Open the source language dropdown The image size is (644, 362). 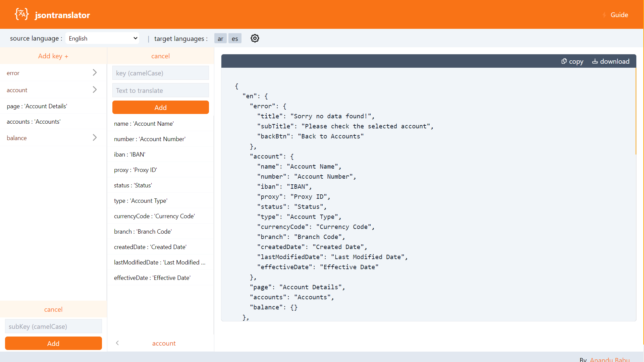point(103,38)
